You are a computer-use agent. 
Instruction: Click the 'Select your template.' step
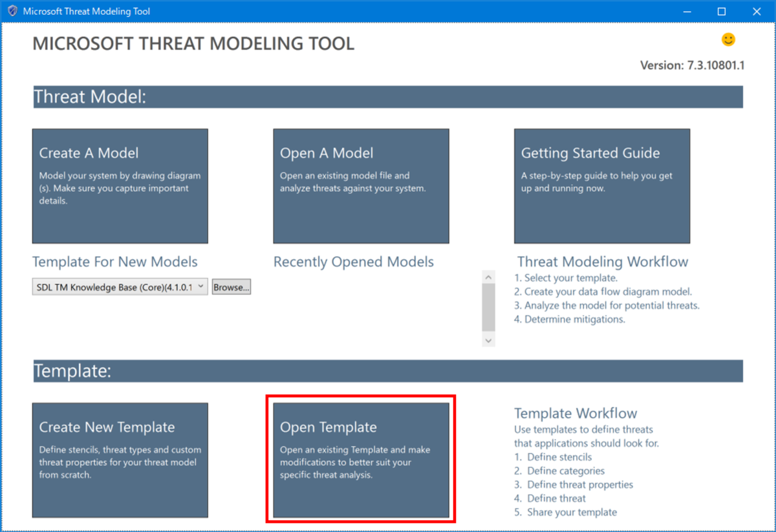566,278
